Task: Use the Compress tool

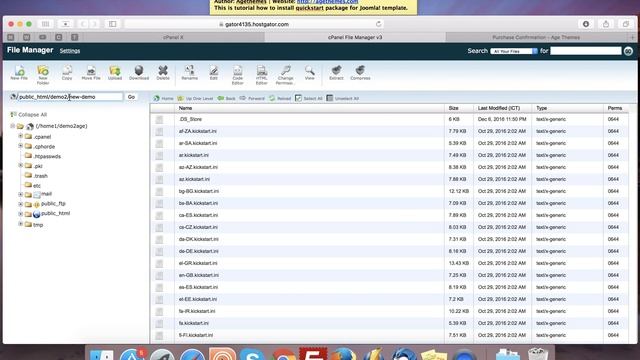Action: (360, 73)
